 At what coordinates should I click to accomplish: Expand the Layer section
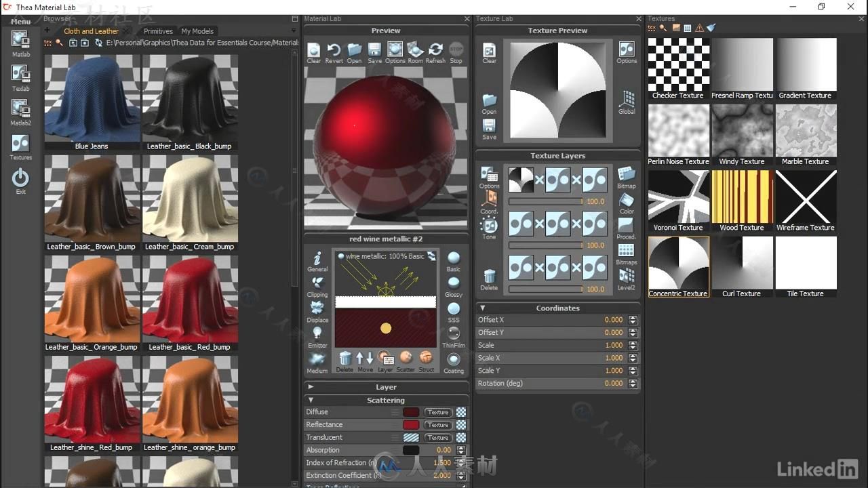(x=311, y=387)
